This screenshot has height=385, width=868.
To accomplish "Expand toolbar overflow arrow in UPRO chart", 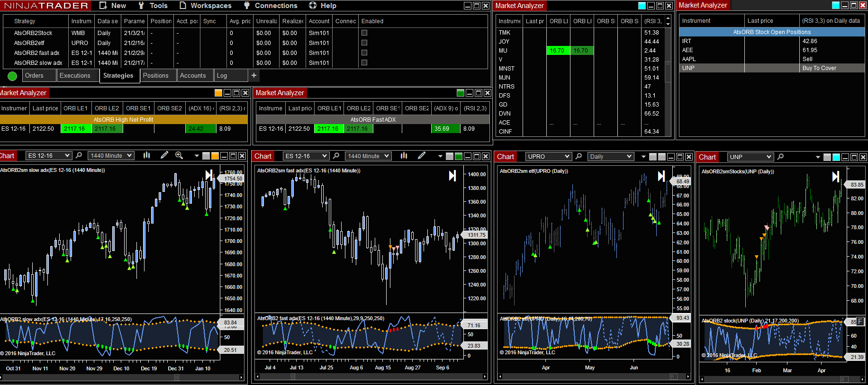I will [x=643, y=157].
